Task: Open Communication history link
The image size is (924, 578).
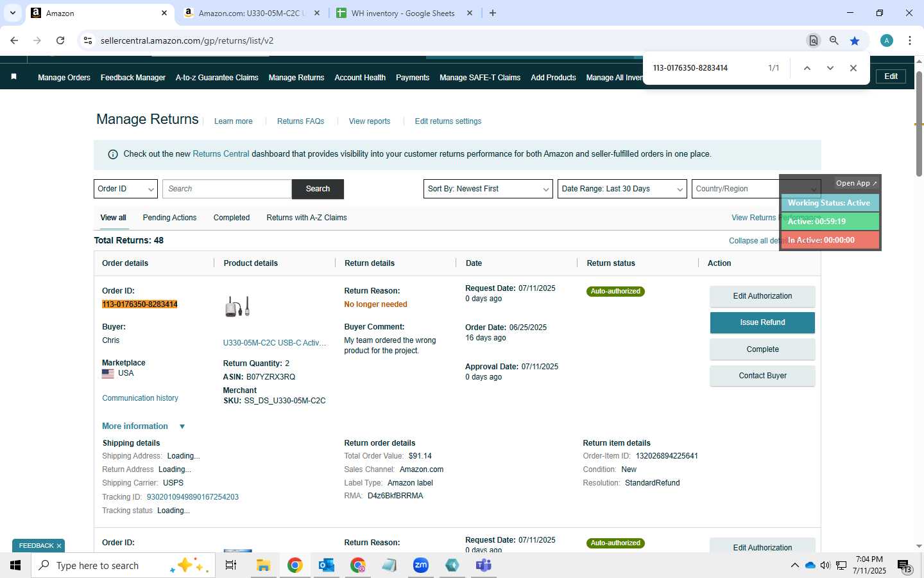Action: click(x=140, y=398)
